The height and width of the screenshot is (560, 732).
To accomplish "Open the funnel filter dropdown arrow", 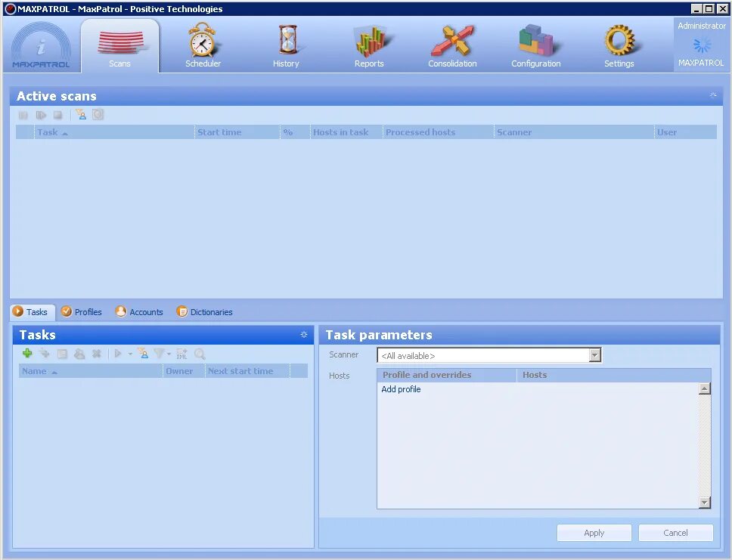I will pos(169,354).
